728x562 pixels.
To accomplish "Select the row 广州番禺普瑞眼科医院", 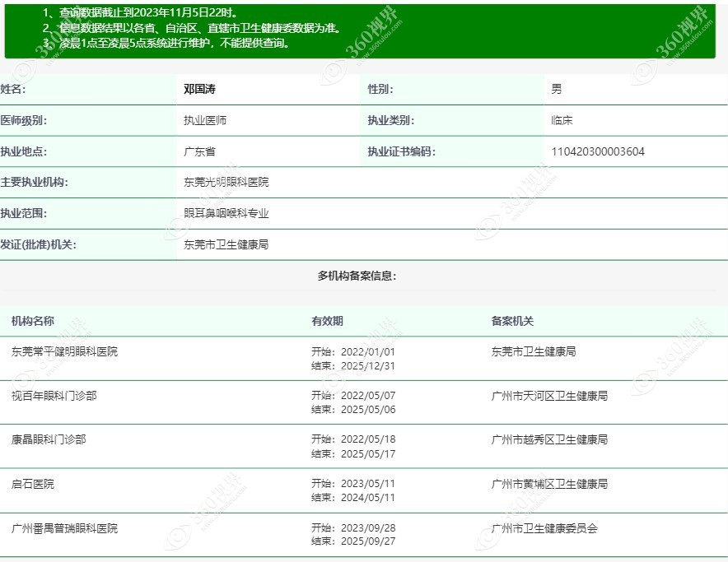I will [x=364, y=535].
